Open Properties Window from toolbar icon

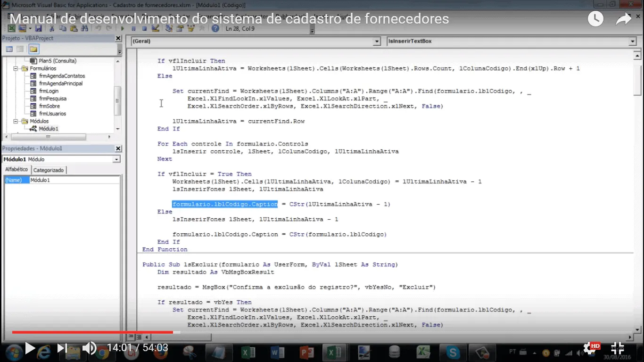click(x=180, y=28)
